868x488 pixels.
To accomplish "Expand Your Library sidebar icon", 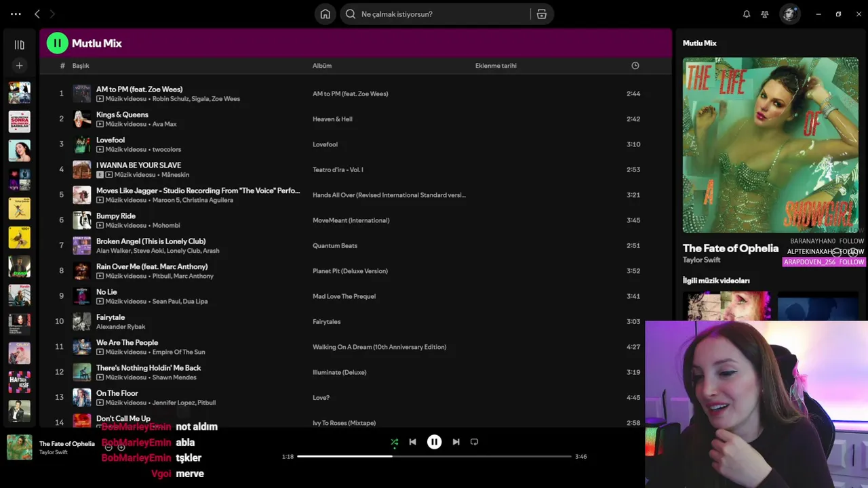I will pyautogui.click(x=19, y=45).
